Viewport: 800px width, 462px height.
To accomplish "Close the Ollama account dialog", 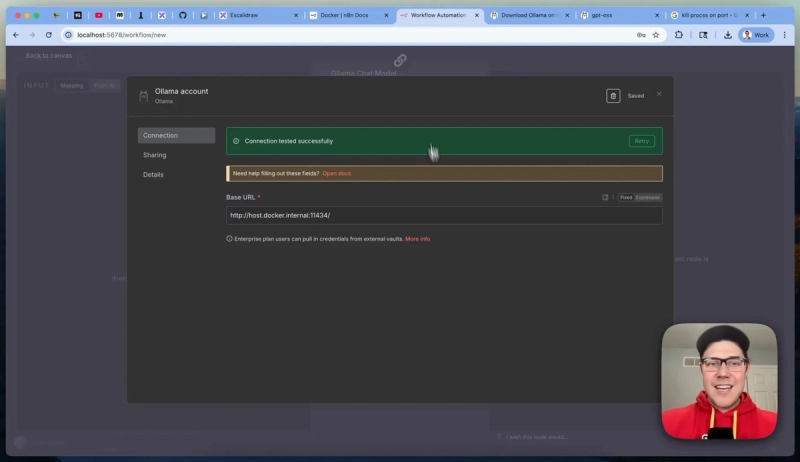I will [x=659, y=94].
